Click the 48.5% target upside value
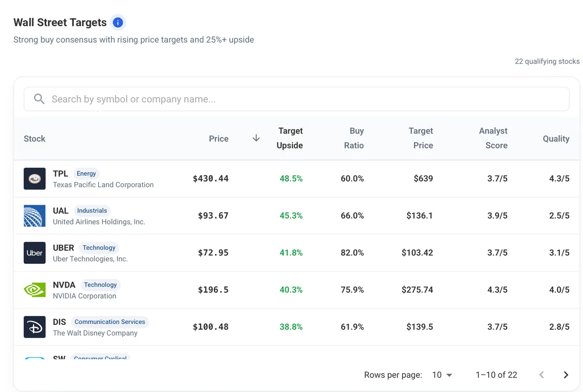The width and height of the screenshot is (583, 392). pyautogui.click(x=291, y=179)
